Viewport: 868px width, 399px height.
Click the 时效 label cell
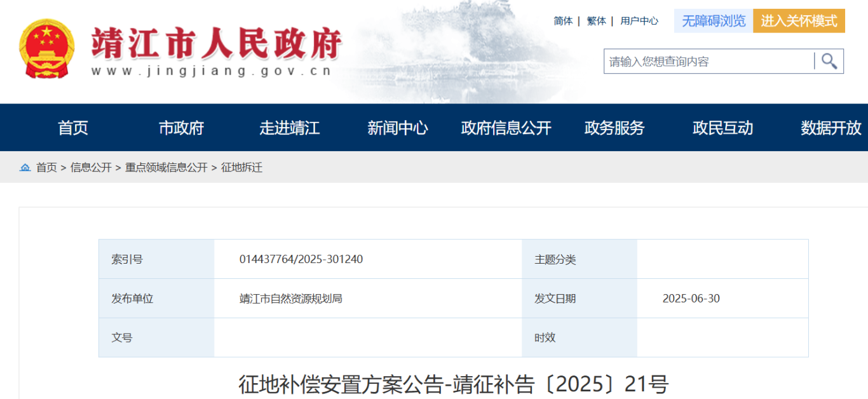580,337
